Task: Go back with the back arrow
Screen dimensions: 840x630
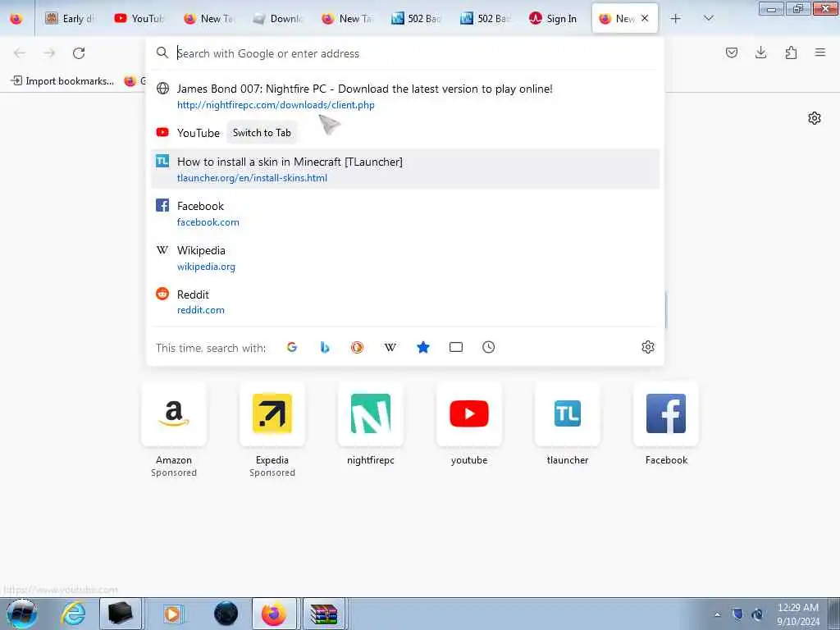Action: coord(20,52)
